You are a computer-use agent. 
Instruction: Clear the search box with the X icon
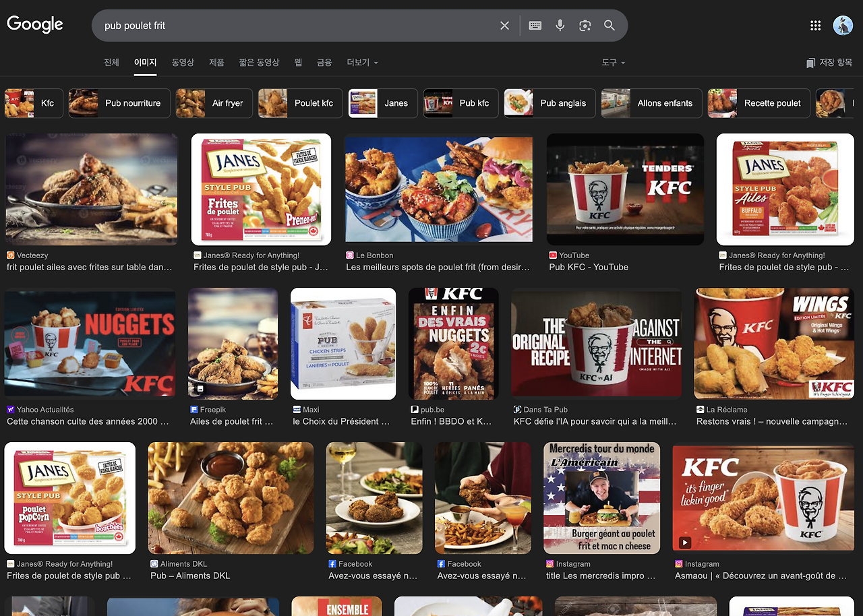(x=504, y=26)
